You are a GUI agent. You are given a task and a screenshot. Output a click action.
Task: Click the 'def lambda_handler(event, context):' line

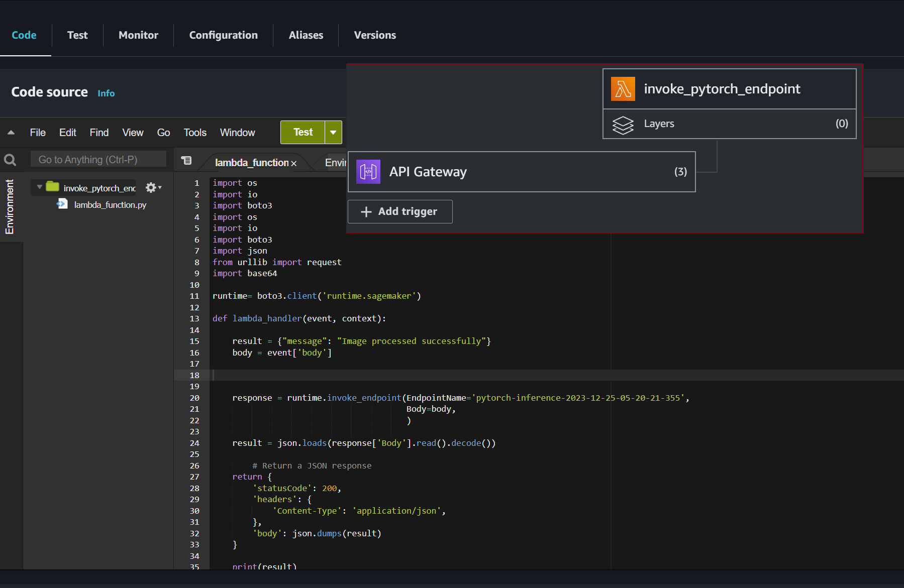tap(299, 318)
